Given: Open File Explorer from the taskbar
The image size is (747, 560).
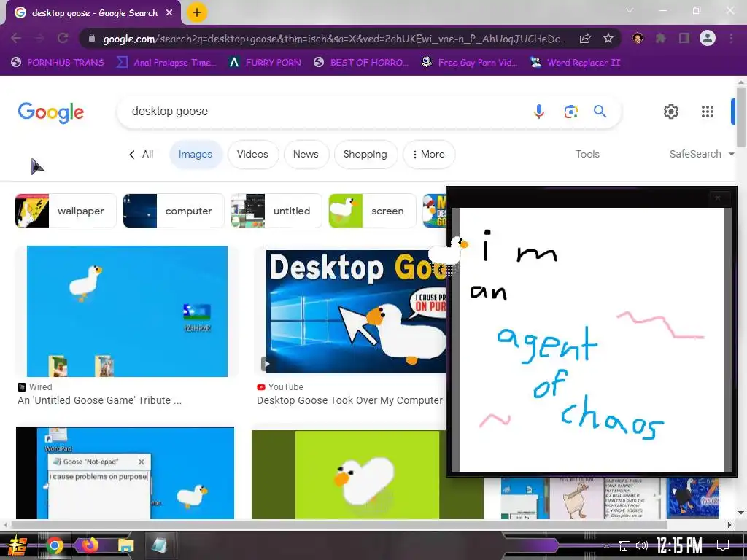Looking at the screenshot, I should pos(125,545).
